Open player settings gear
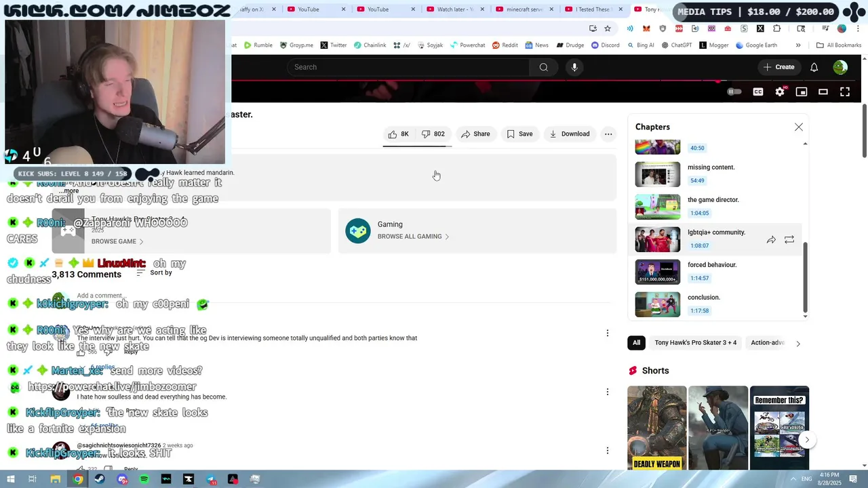 point(780,91)
